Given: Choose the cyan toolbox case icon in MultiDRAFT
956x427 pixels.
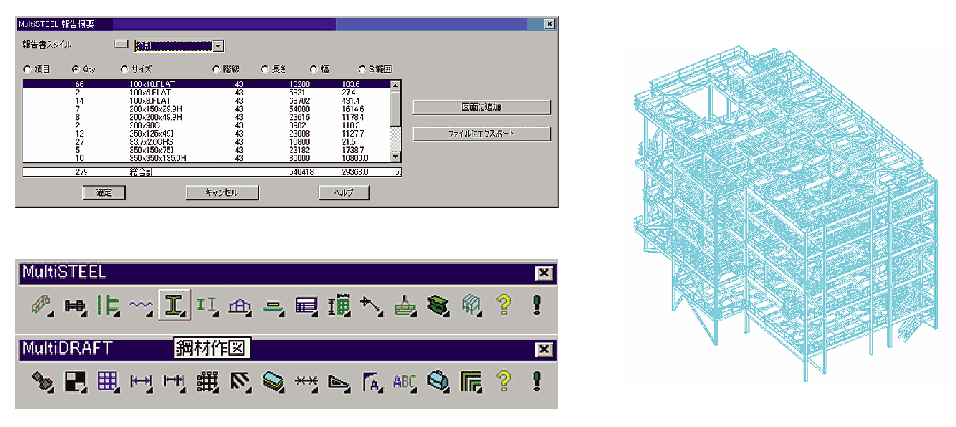Looking at the screenshot, I should pos(438,381).
